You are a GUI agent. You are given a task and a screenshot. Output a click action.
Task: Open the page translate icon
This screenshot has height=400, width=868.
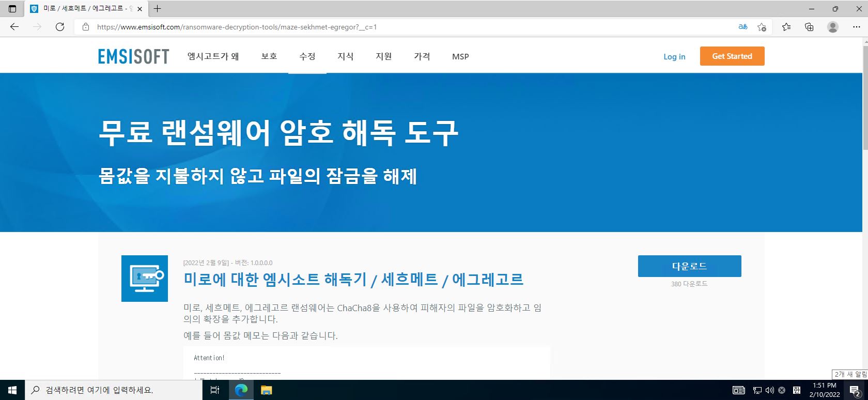click(x=743, y=27)
